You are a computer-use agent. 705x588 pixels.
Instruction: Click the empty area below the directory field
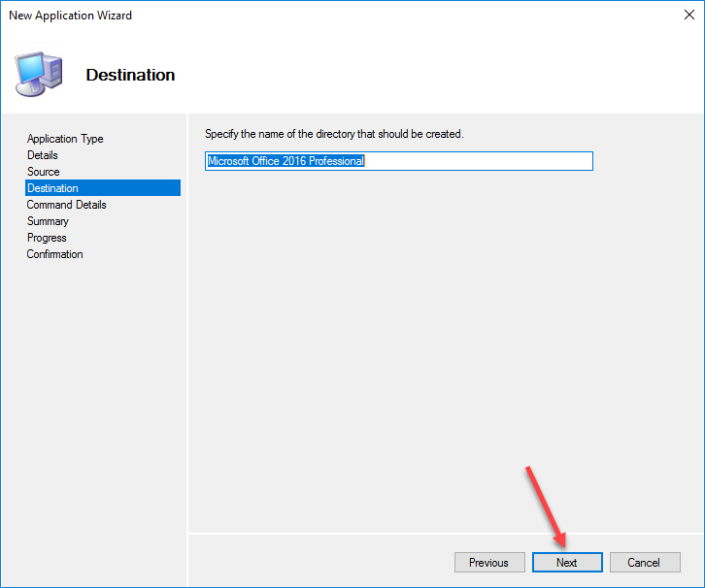point(437,340)
